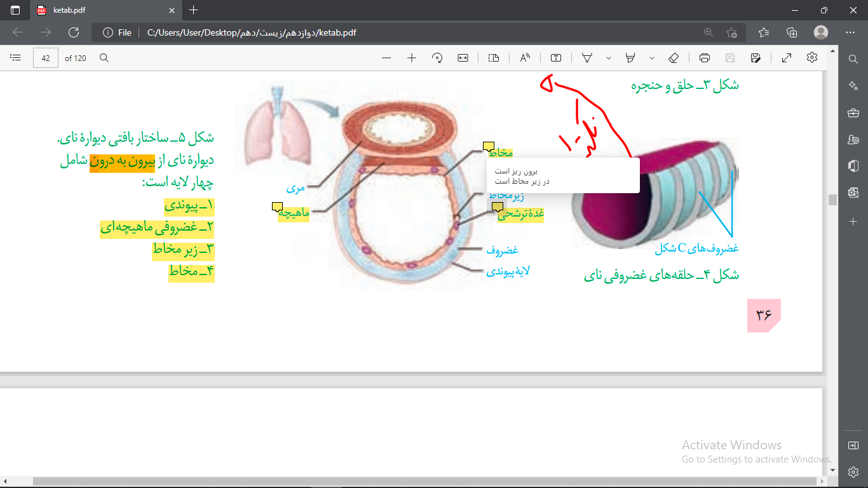Screen dimensions: 868x488
Task: Open sidebar Copilot sparkle icon
Action: click(x=853, y=86)
